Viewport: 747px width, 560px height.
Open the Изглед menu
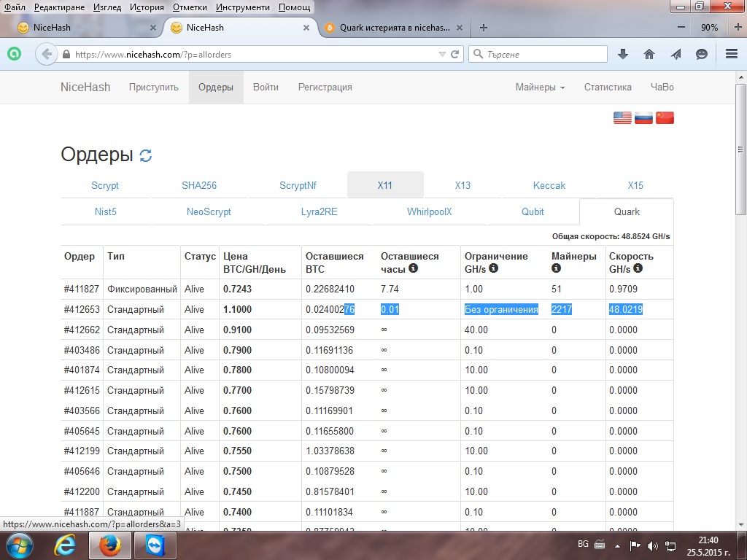(x=107, y=7)
